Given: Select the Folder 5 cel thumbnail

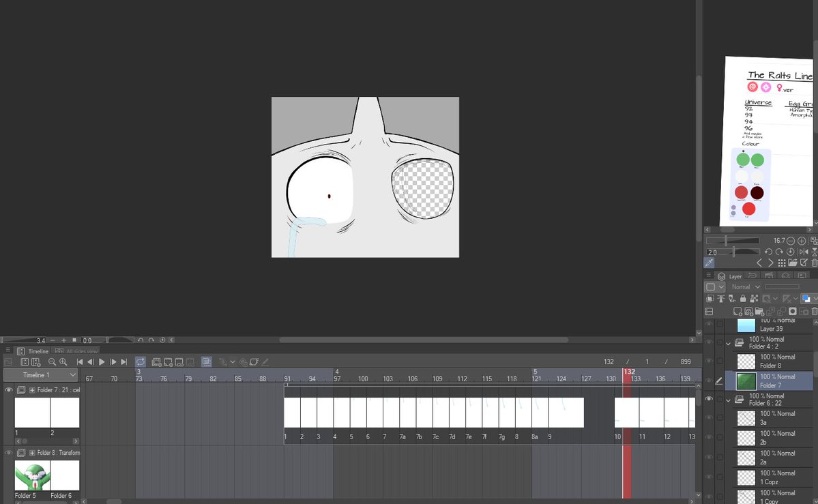Looking at the screenshot, I should coord(32,475).
